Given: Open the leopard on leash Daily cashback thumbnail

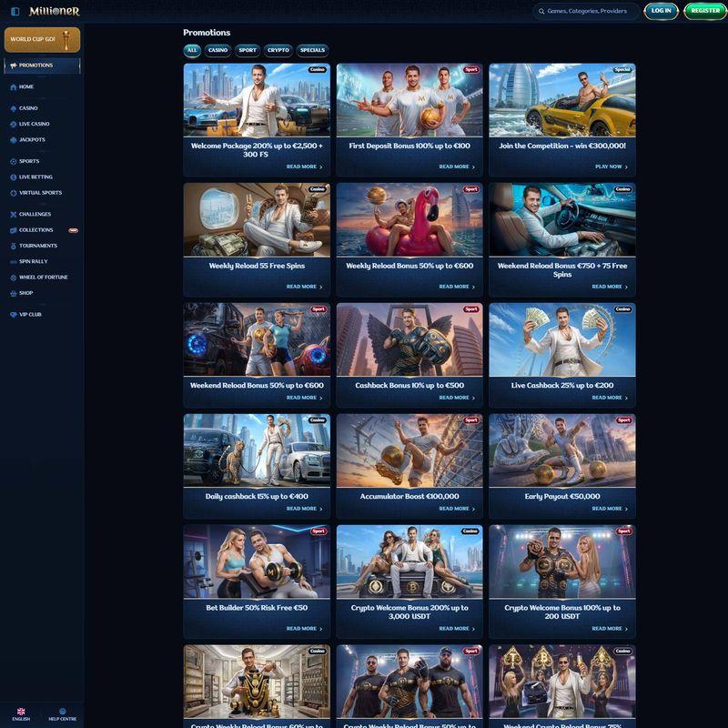Looking at the screenshot, I should click(x=257, y=450).
